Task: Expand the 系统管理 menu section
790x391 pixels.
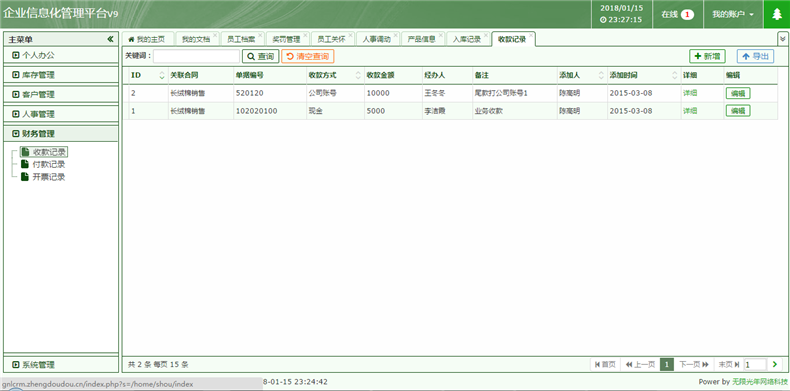Action: coord(61,364)
